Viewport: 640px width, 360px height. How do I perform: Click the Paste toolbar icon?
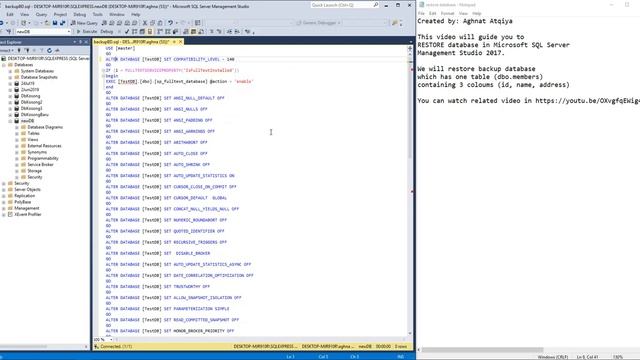[x=160, y=23]
